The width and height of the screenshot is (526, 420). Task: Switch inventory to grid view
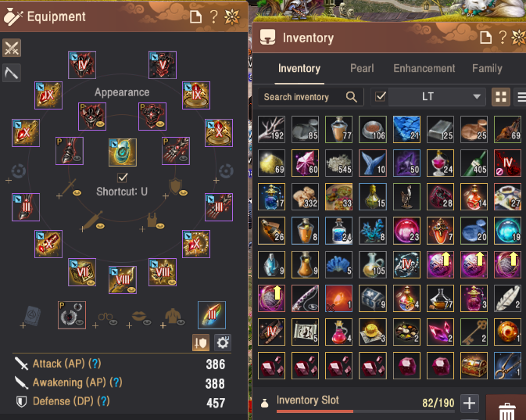tap(501, 97)
